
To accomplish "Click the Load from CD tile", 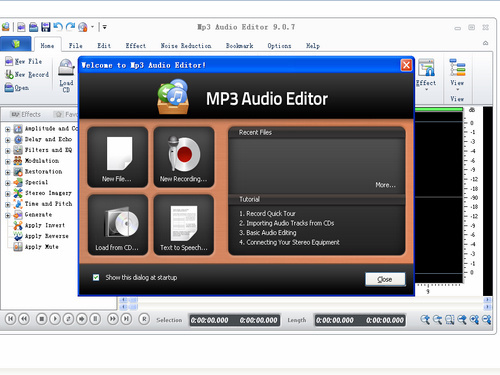I will point(117,225).
